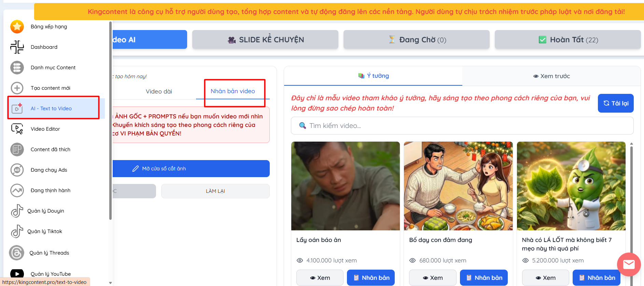Viewport: 644px width, 286px height.
Task: Open the Đang thịnh hành trending icon
Action: [17, 190]
